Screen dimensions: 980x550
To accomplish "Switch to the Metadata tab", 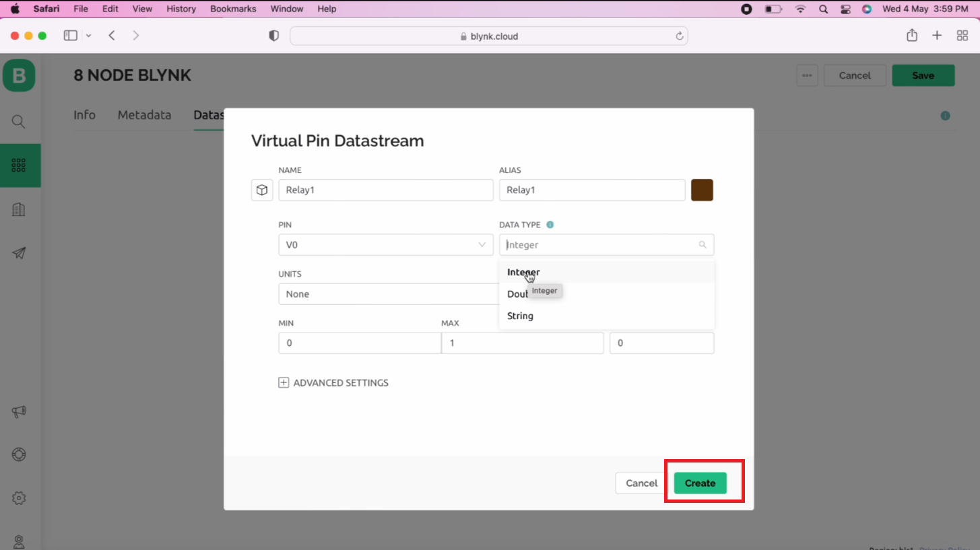I will 144,115.
